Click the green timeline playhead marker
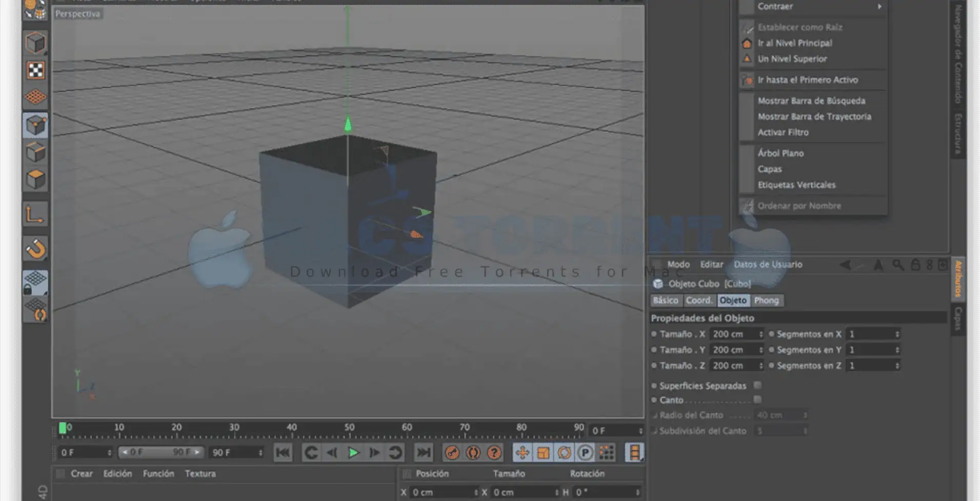This screenshot has width=980, height=501. 63,428
